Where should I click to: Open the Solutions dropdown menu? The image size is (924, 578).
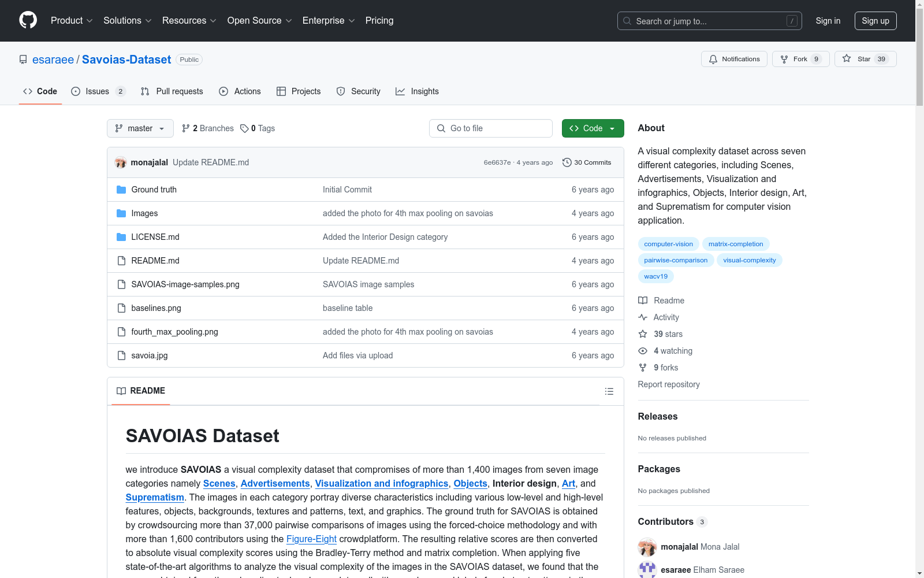point(128,20)
